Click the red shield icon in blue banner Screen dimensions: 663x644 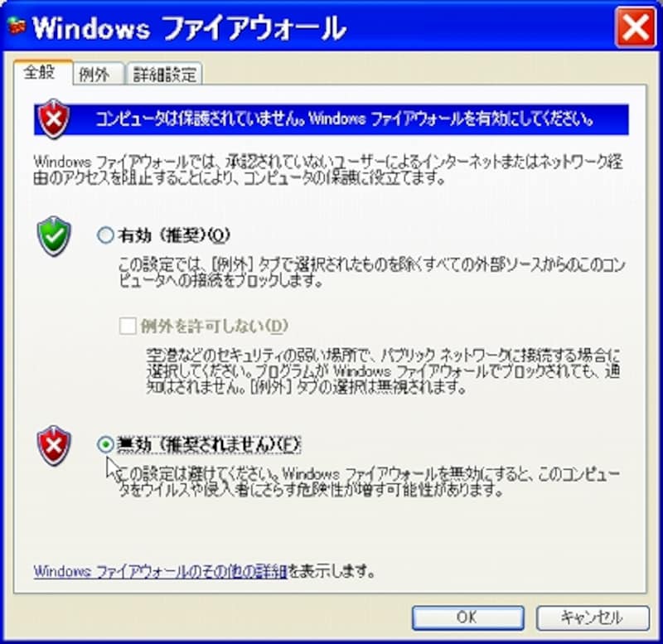54,119
